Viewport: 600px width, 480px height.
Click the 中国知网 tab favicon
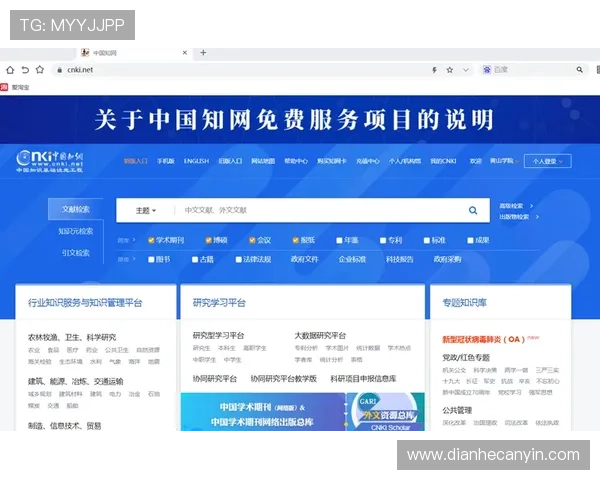point(85,53)
